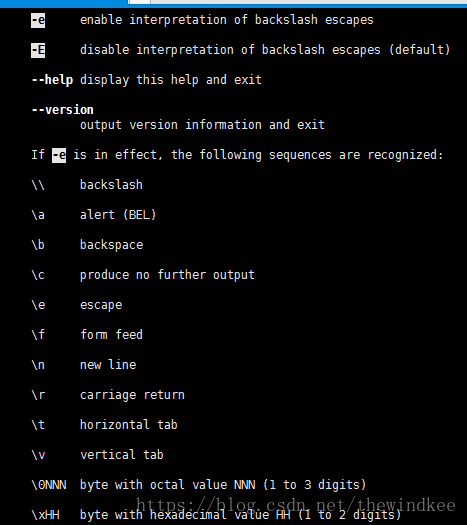The image size is (467, 525).
Task: Click the \b escape sequence
Action: (38, 245)
